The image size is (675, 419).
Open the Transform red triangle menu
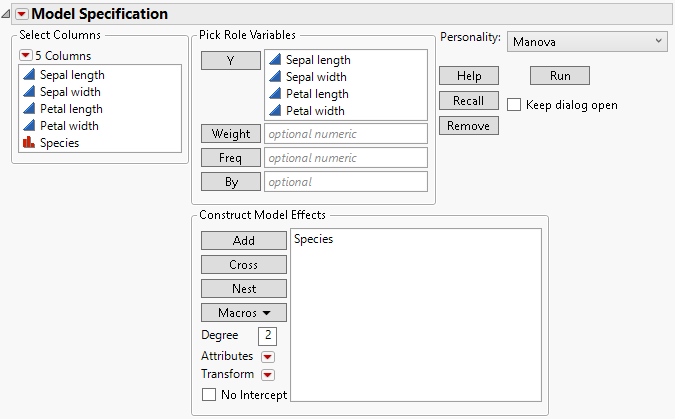click(267, 375)
